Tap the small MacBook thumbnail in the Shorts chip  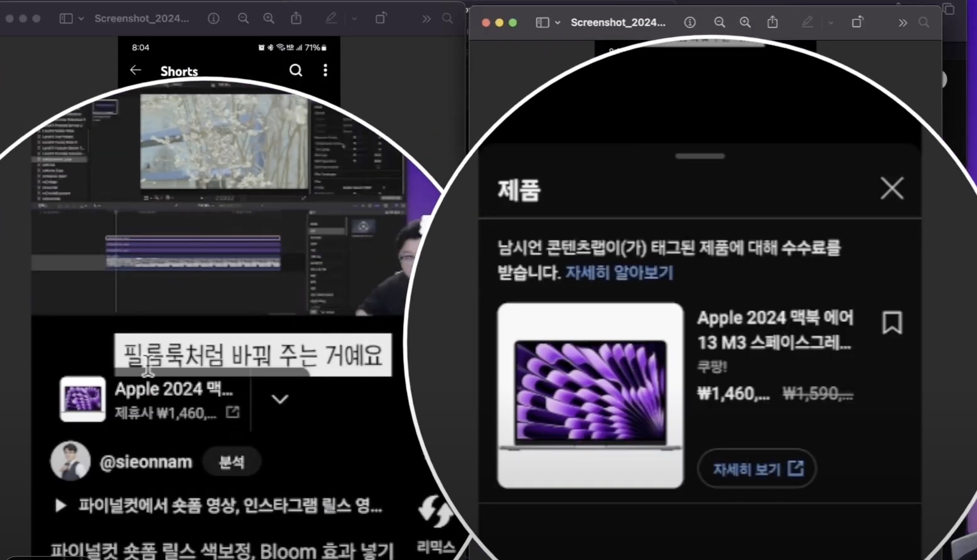click(x=83, y=399)
